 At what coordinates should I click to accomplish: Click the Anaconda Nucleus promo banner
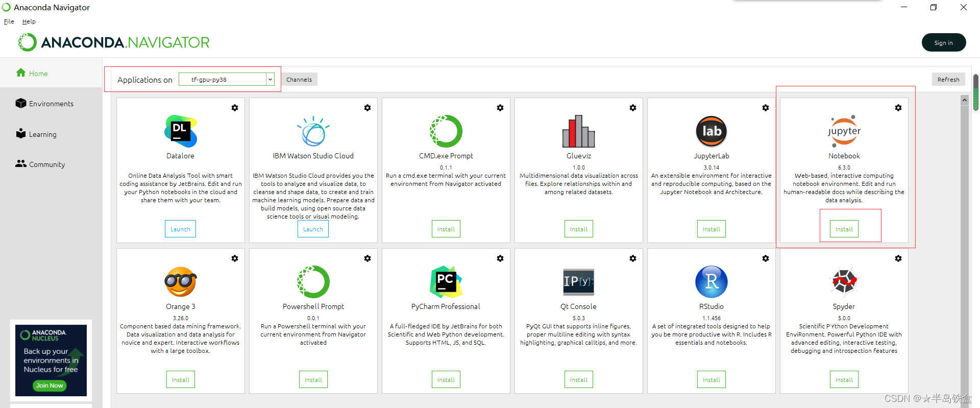pos(51,361)
